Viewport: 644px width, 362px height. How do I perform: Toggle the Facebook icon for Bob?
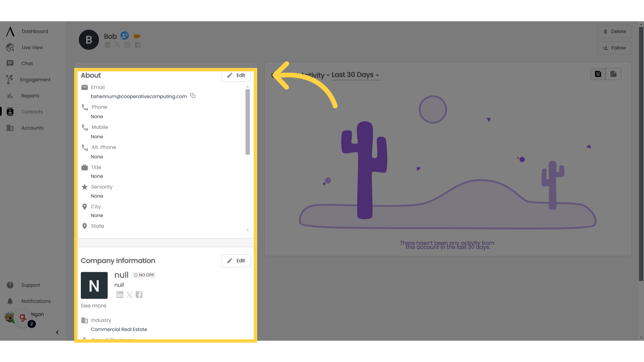(137, 45)
